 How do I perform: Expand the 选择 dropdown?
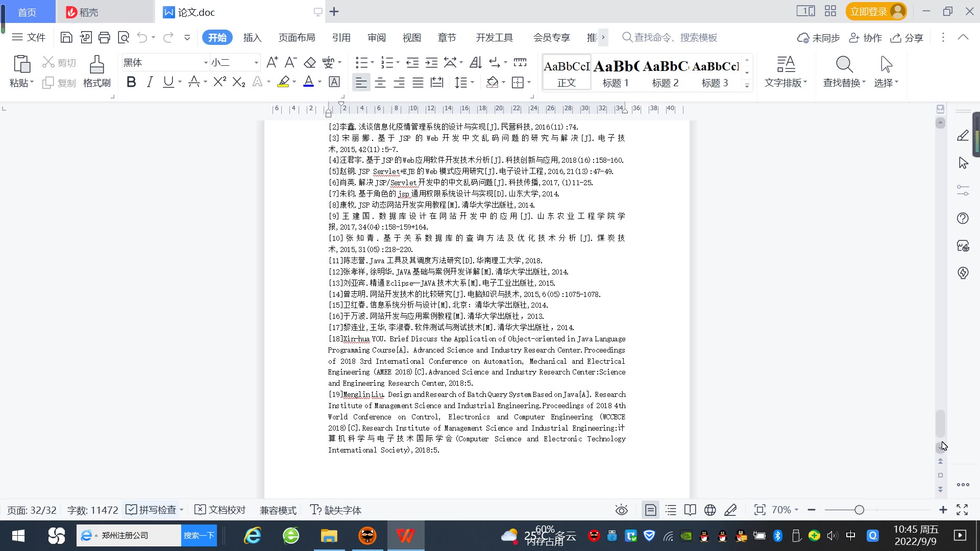[x=896, y=82]
